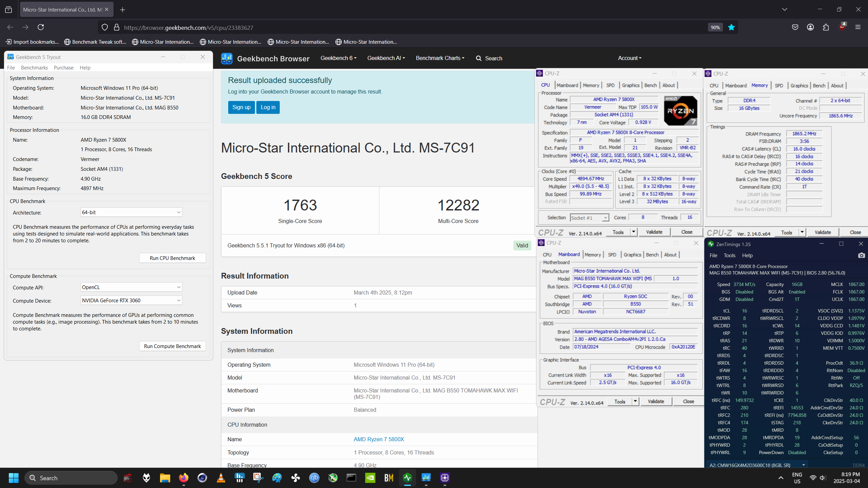Open the Benchmarks menu in Geekbench 5
Screen dimensions: 868x488
coord(34,67)
